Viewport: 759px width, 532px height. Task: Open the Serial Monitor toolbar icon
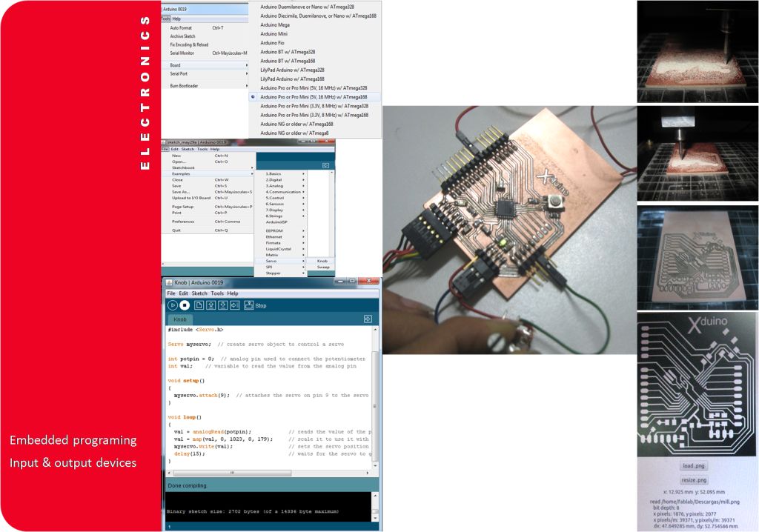[x=249, y=305]
